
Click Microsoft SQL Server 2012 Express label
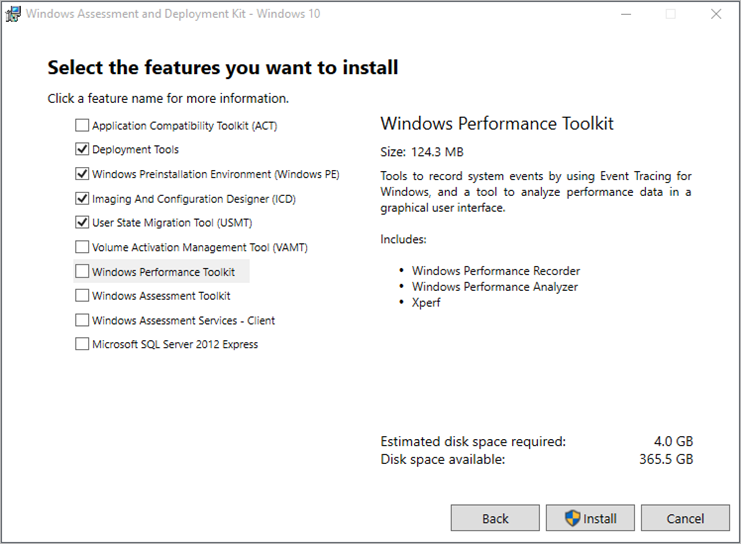[175, 344]
